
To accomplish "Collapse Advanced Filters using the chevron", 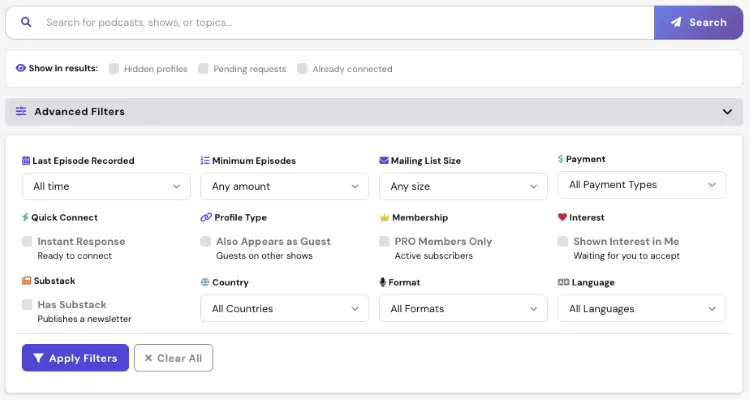I will 727,111.
